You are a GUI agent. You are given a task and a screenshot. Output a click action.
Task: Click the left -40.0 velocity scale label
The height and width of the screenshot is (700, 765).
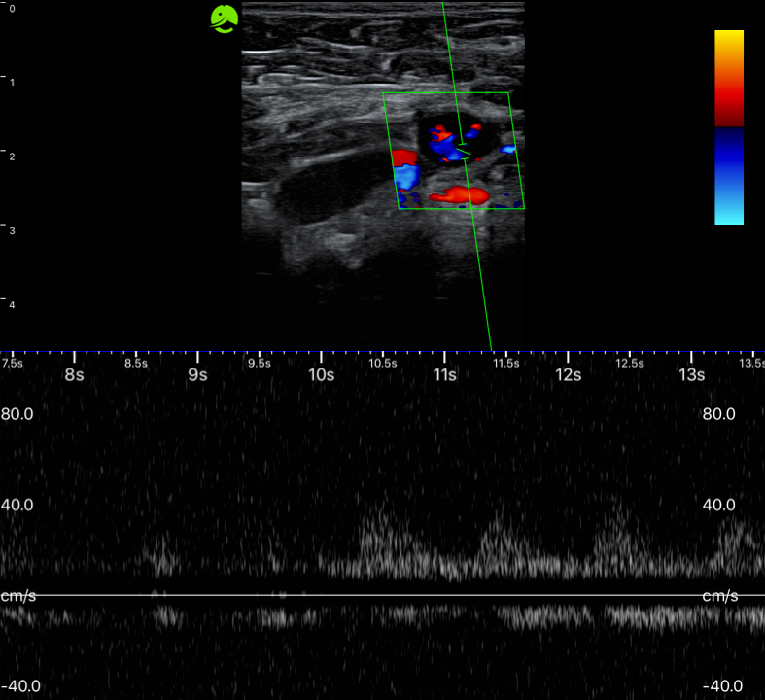[x=19, y=686]
